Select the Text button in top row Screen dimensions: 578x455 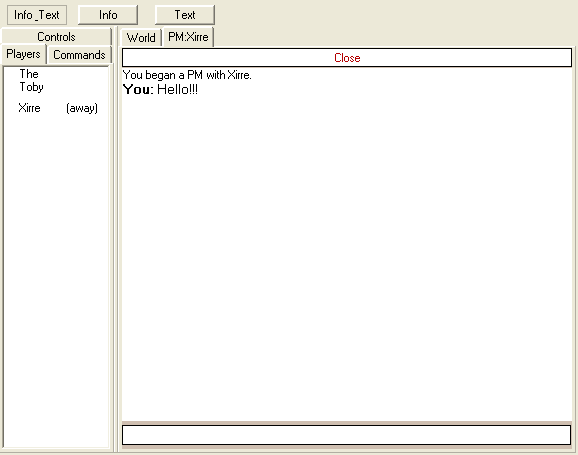coord(185,15)
